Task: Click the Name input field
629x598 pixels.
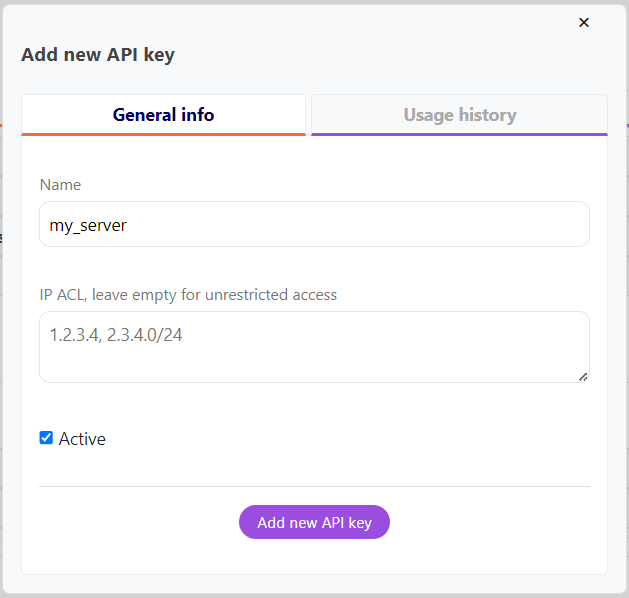Action: tap(314, 225)
